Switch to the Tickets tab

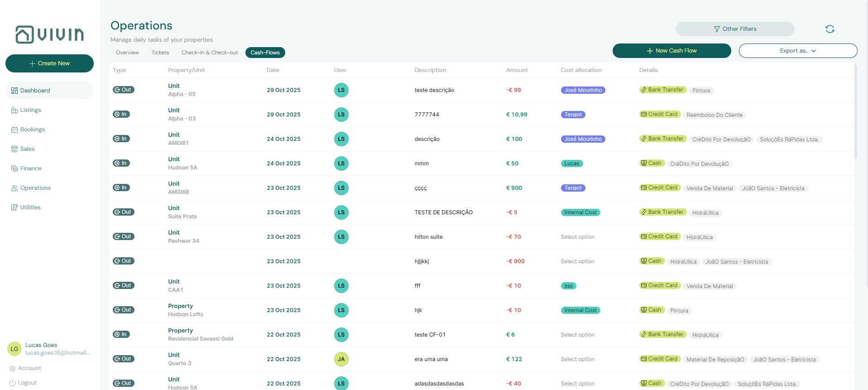coord(160,53)
